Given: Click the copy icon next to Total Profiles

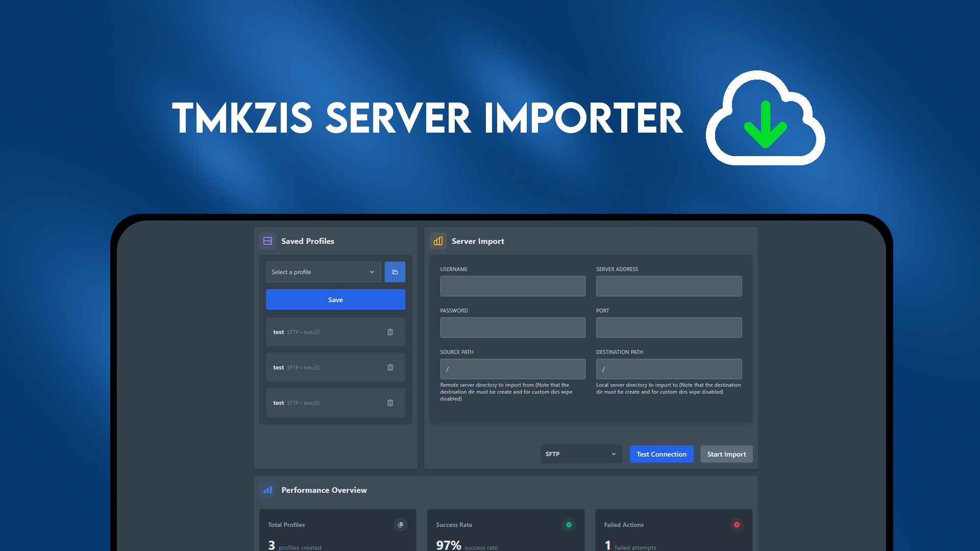Looking at the screenshot, I should [x=400, y=524].
